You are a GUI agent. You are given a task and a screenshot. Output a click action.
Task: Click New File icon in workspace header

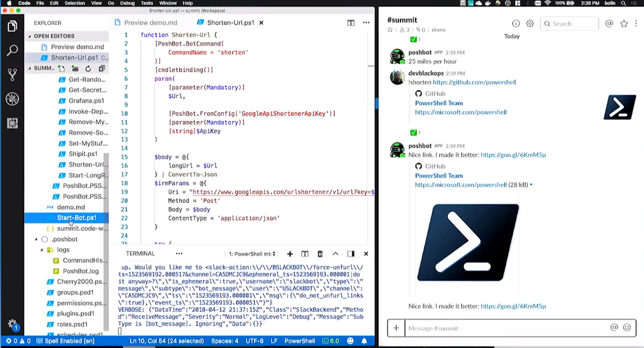click(61, 68)
